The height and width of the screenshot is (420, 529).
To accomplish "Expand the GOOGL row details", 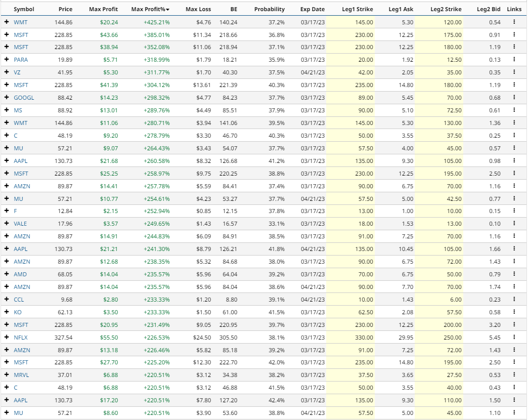I will (x=7, y=97).
